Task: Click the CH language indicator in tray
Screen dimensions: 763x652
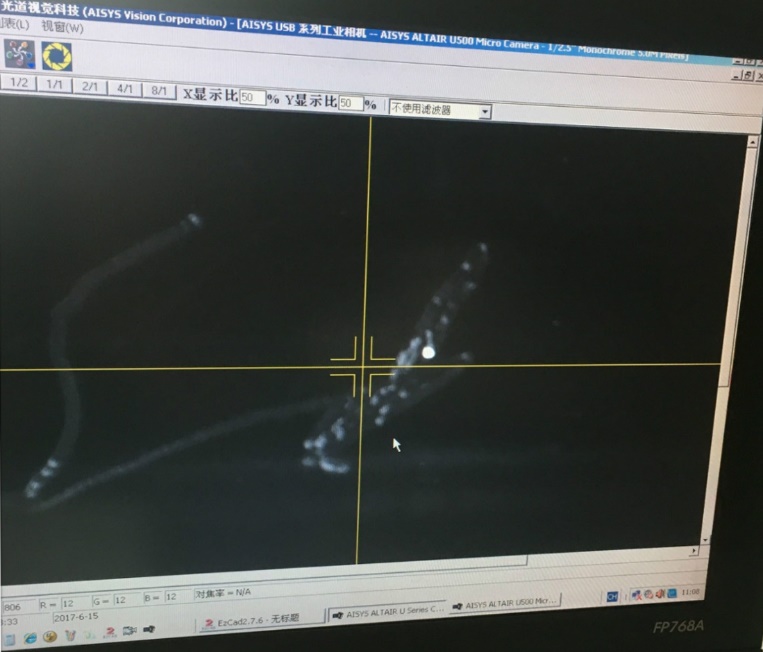Action: click(x=611, y=596)
